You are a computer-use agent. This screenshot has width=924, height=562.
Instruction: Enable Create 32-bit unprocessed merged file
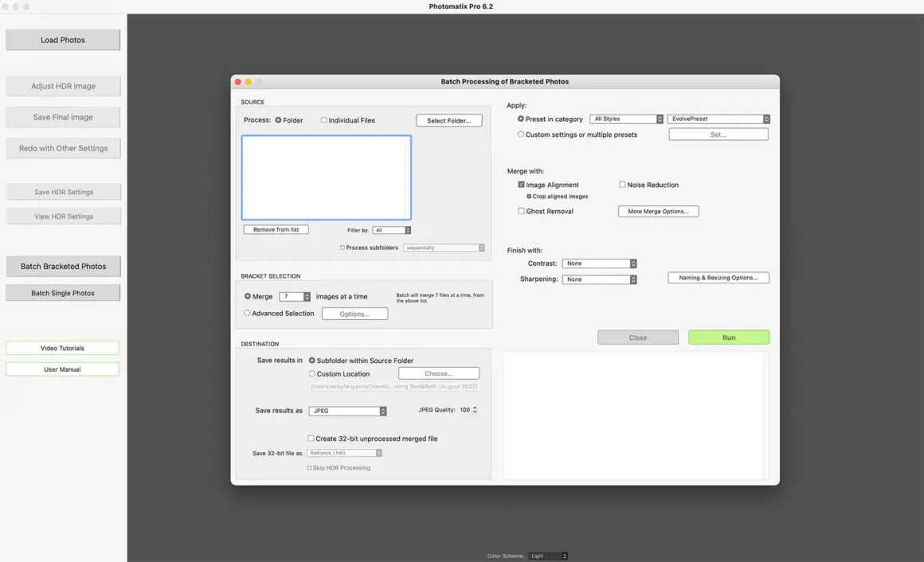click(x=311, y=439)
